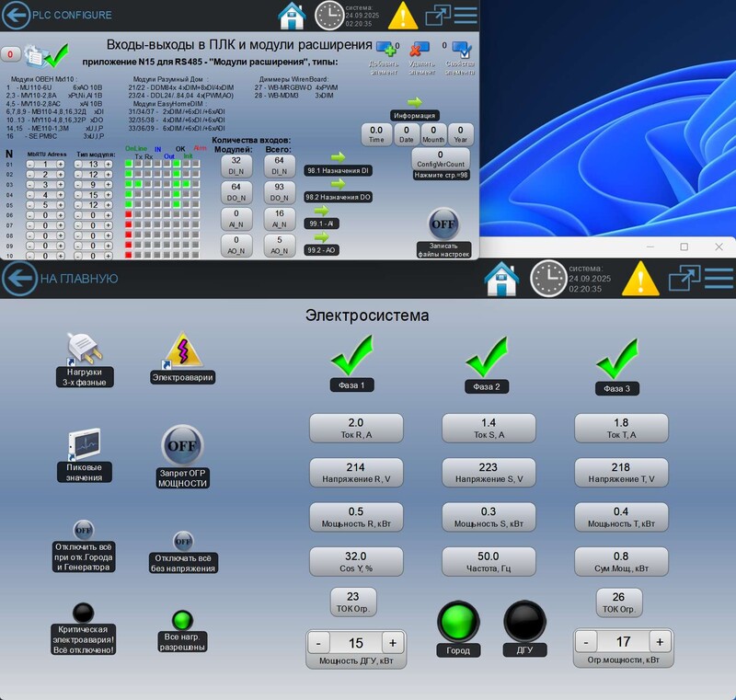Click the Добавить элемент icon
This screenshot has width=736, height=700.
(x=385, y=50)
